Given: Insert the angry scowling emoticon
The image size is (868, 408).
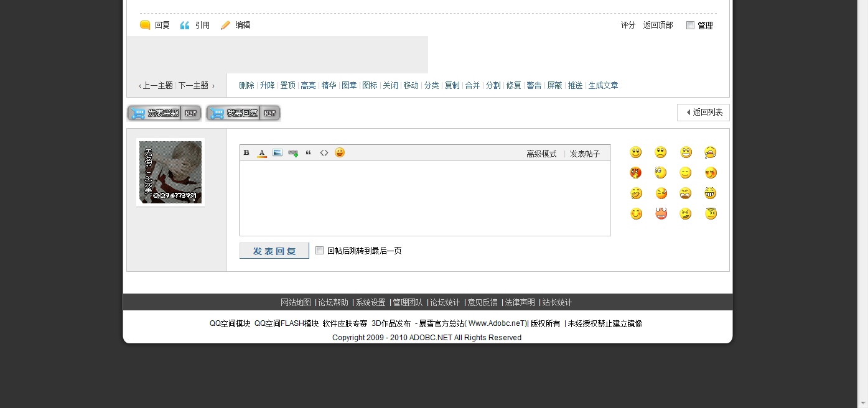Looking at the screenshot, I should point(686,214).
